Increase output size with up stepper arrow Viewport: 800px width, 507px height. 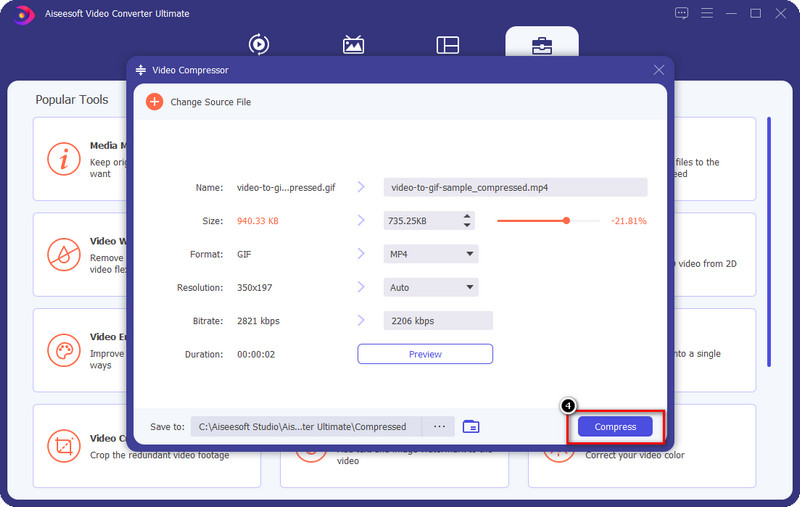[x=466, y=216]
